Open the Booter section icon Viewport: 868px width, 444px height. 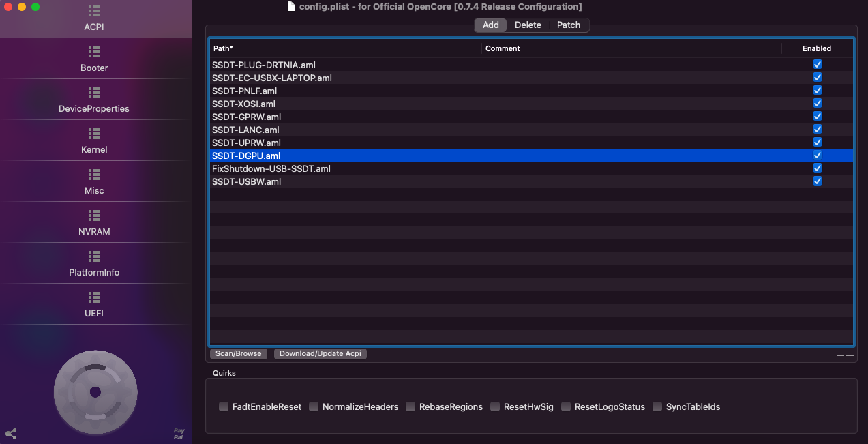point(94,52)
